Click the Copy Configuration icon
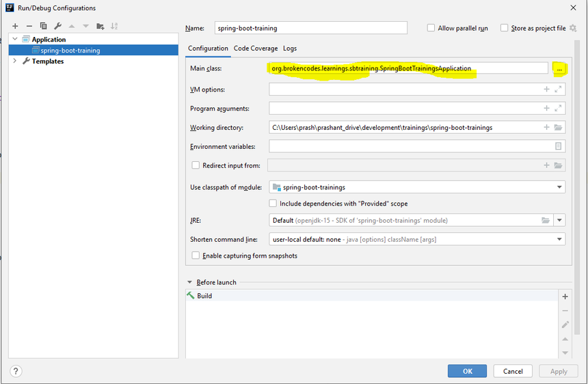Screen dimensions: 588x384 [x=43, y=26]
